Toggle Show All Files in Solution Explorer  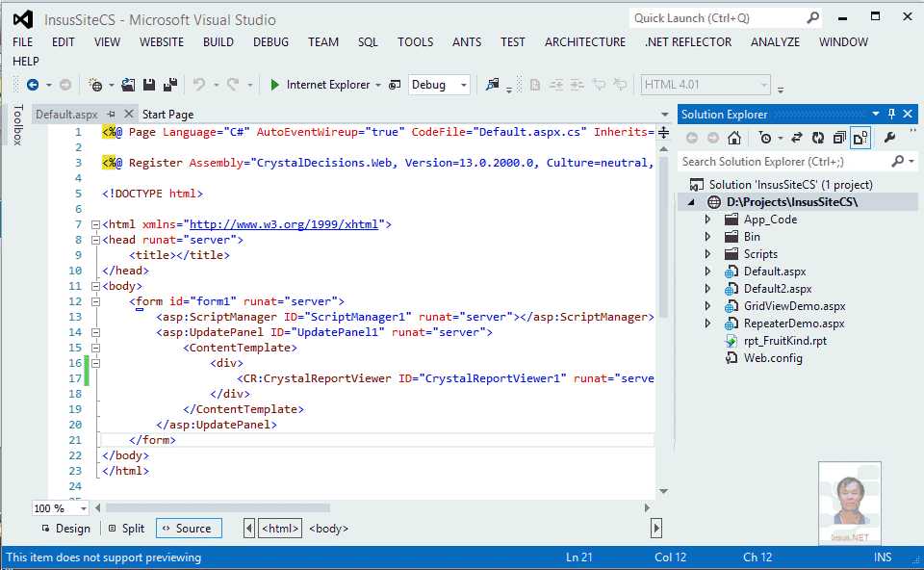(860, 138)
